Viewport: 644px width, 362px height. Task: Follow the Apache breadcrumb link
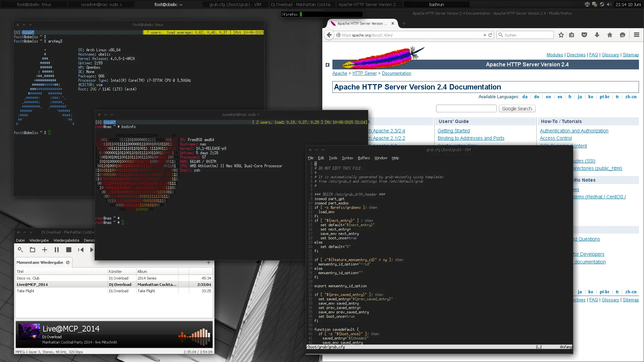339,73
